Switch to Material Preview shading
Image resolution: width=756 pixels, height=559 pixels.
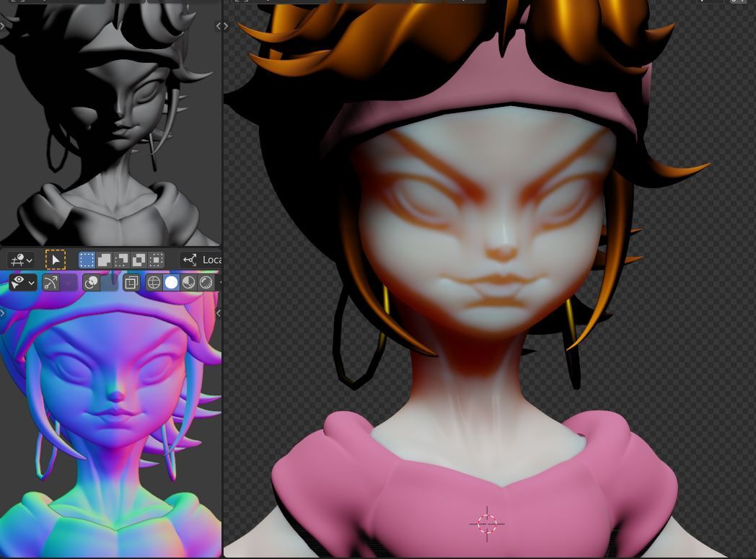188,283
